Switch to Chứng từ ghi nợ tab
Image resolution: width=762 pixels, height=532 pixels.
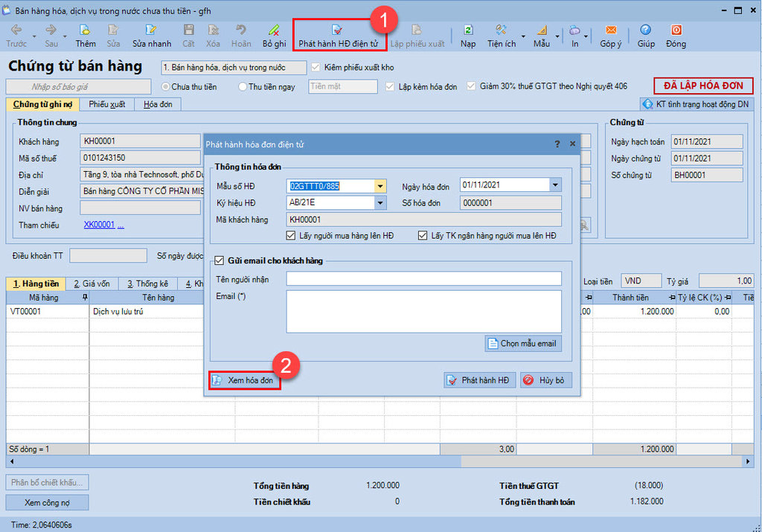coord(42,104)
